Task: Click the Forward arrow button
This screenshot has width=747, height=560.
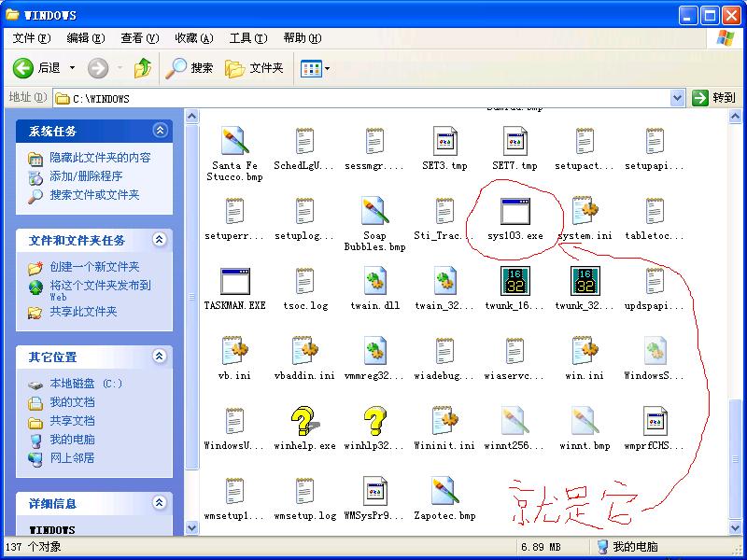Action: click(98, 68)
